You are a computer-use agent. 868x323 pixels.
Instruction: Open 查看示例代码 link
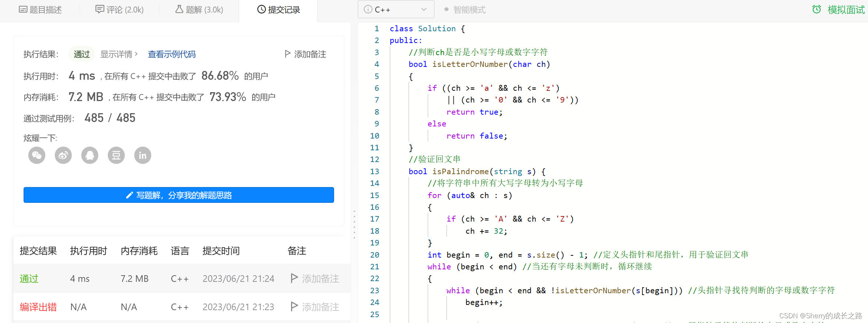(171, 54)
